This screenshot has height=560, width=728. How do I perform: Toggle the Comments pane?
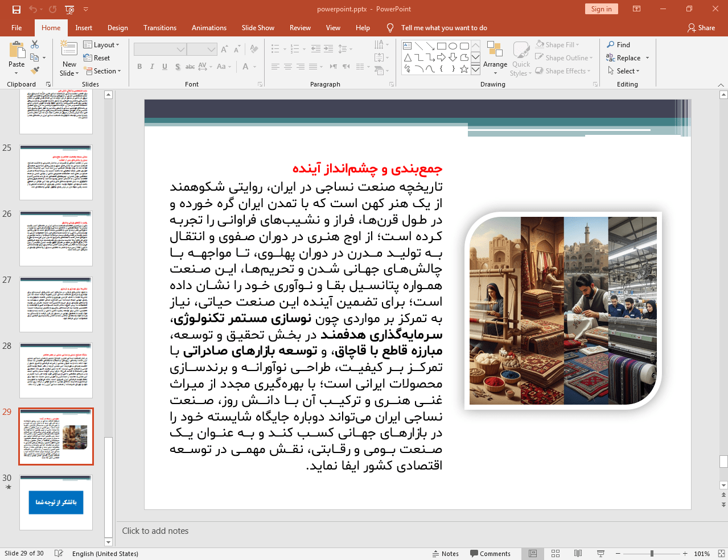coord(490,554)
